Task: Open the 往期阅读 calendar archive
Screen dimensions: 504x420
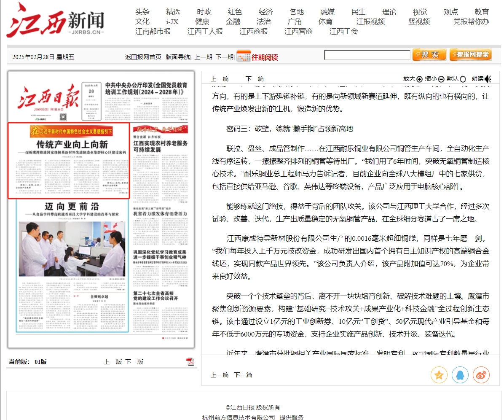Action: [x=257, y=57]
